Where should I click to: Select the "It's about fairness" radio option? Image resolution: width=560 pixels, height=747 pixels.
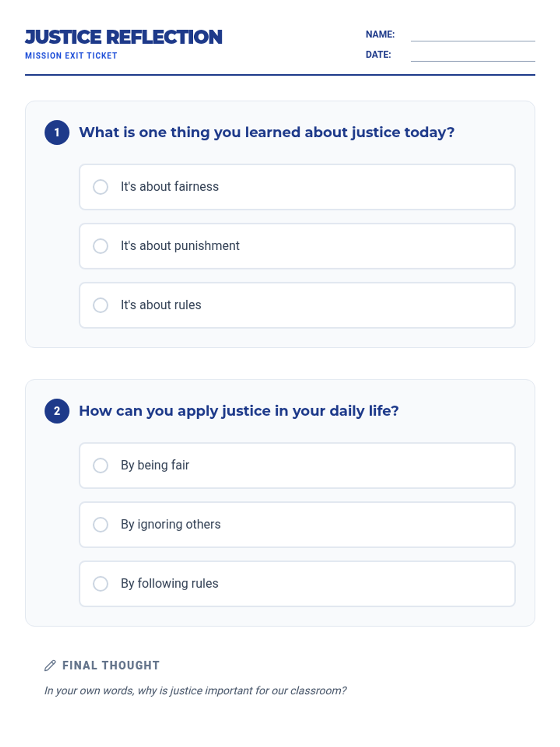coord(100,187)
